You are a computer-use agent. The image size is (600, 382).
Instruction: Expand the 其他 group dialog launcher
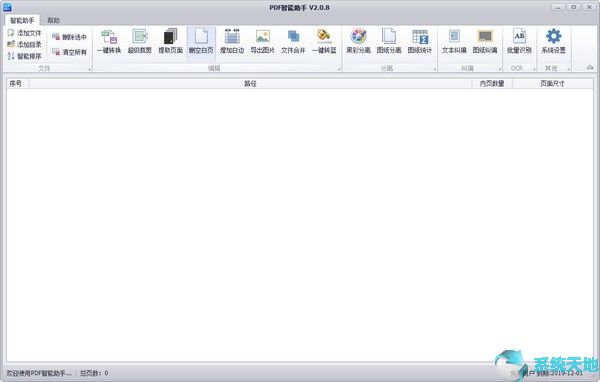click(x=569, y=69)
